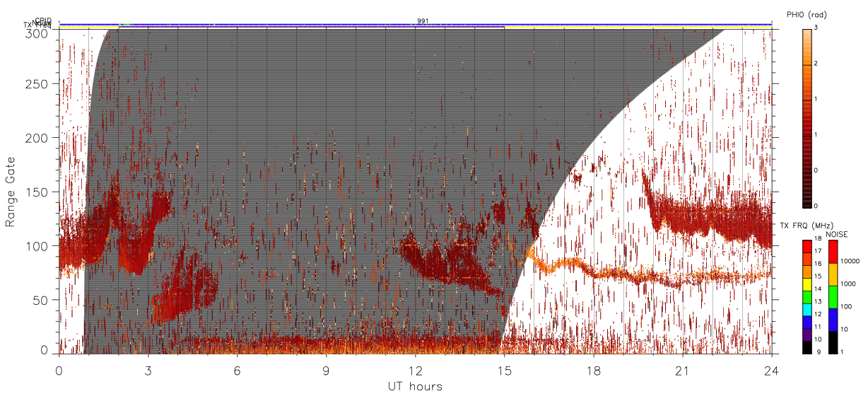Image resolution: width=868 pixels, height=401 pixels.
Task: Click x-axis tick label '9'
Action: pos(326,370)
